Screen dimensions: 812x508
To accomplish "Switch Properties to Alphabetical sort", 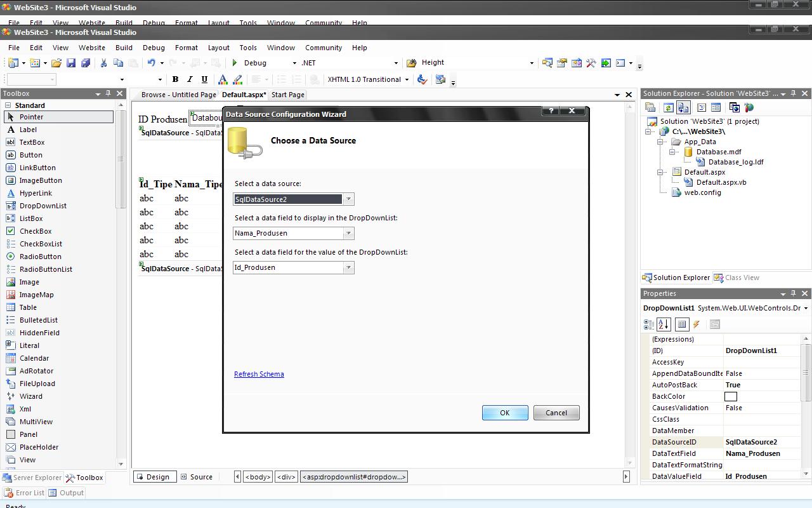I will coord(664,324).
